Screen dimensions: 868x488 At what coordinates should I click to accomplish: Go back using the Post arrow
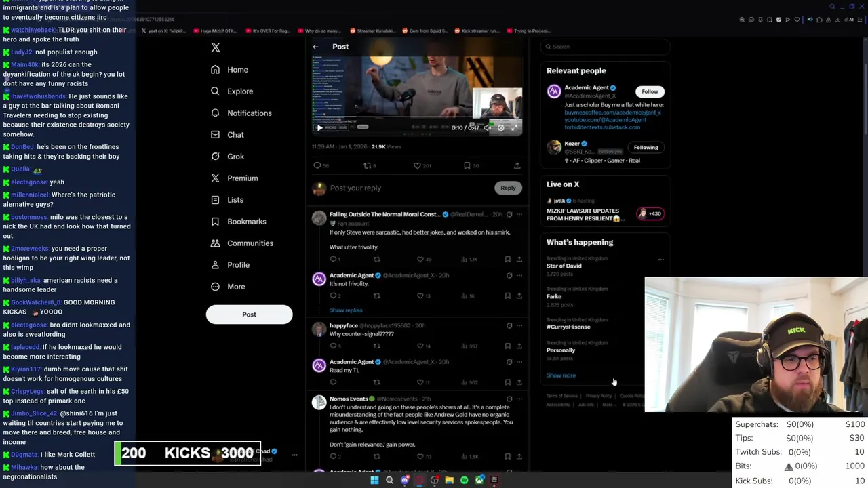tap(315, 47)
